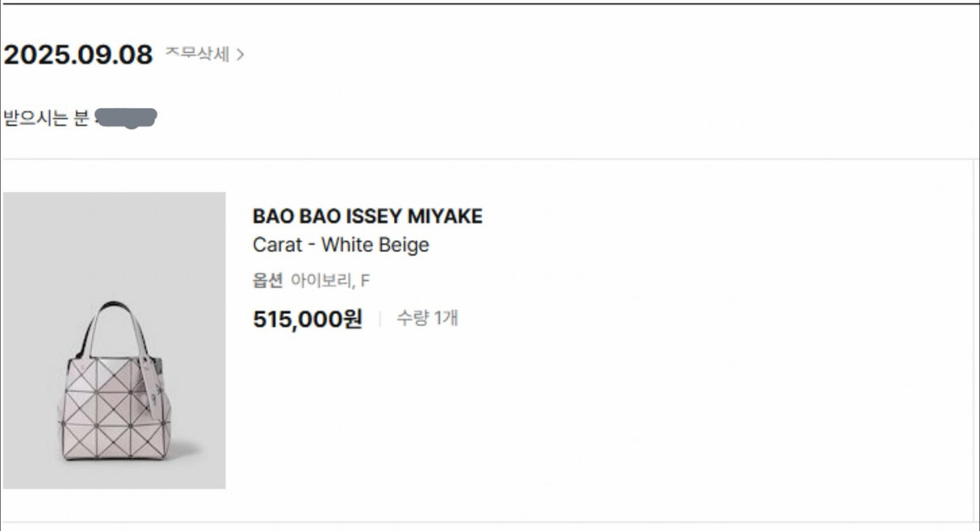Click the 아이보리, F option value

pos(331,281)
